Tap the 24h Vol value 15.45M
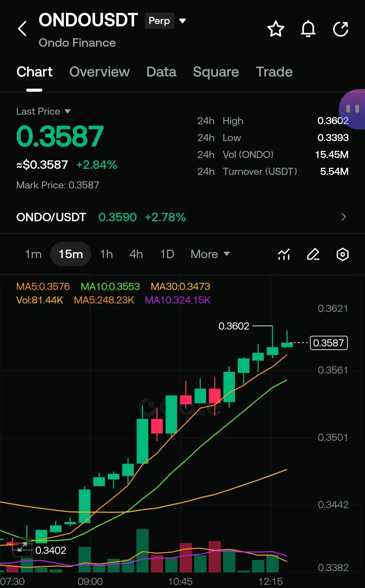This screenshot has width=365, height=588. (x=332, y=155)
